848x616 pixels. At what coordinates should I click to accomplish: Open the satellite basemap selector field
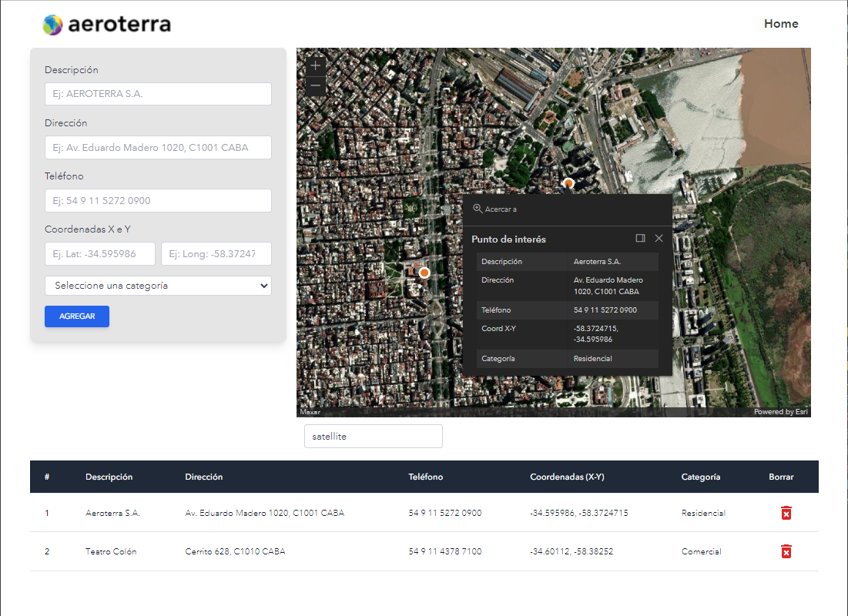click(x=373, y=436)
